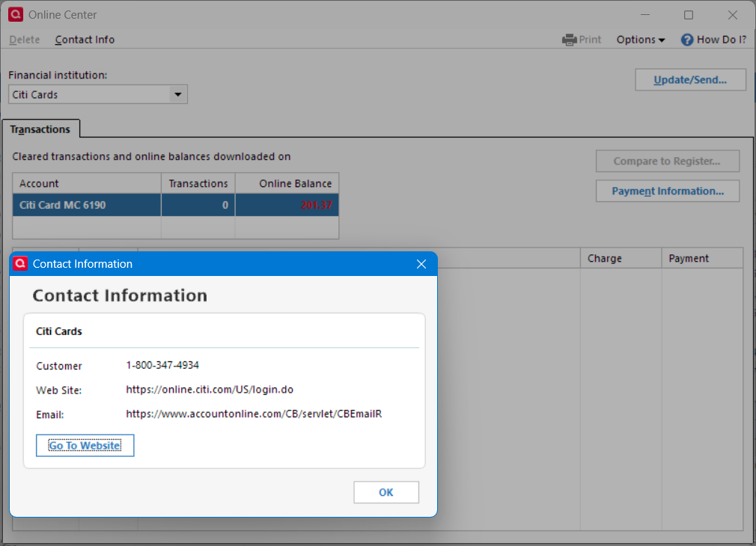
Task: Open the Delete menu item
Action: [25, 40]
